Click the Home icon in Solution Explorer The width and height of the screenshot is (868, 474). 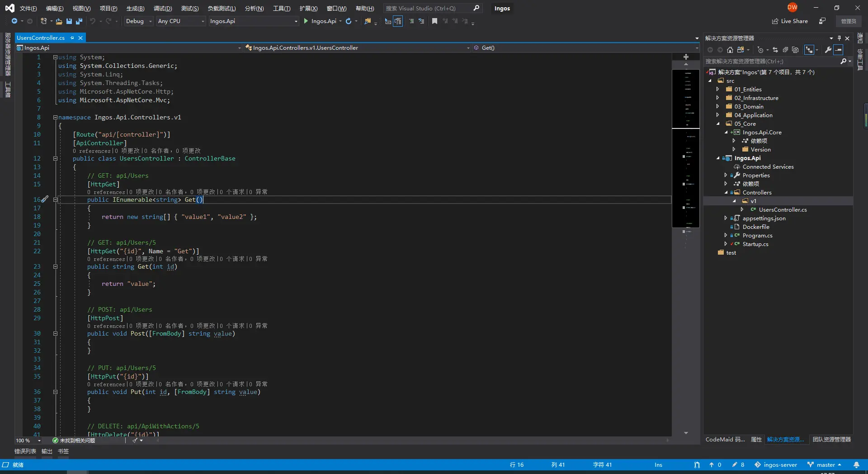pyautogui.click(x=730, y=50)
